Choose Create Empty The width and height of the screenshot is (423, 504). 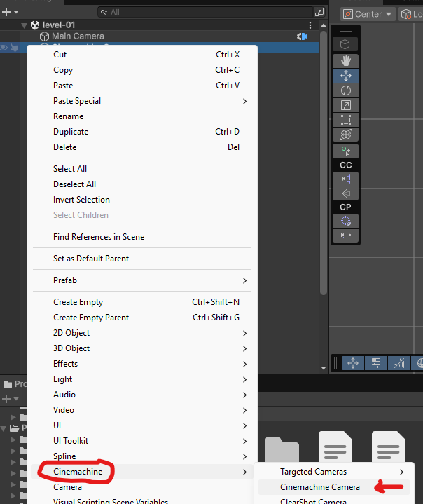coord(142,302)
